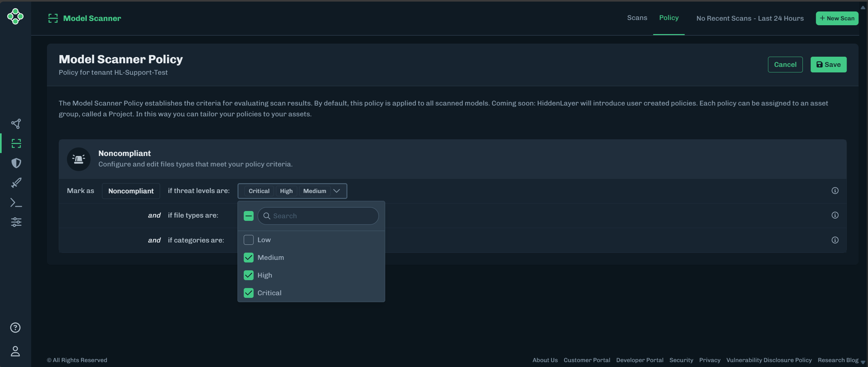Viewport: 868px width, 367px height.
Task: Open the shield protection sidebar icon
Action: [x=15, y=163]
